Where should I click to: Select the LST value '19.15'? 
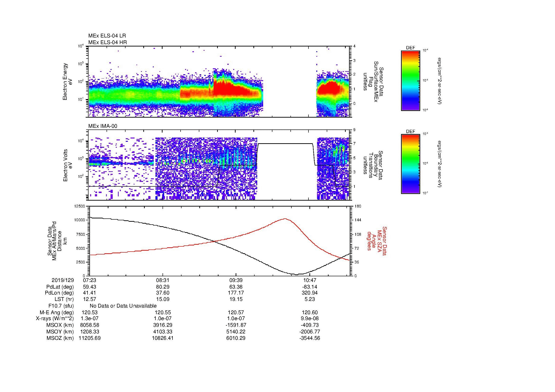click(x=236, y=300)
